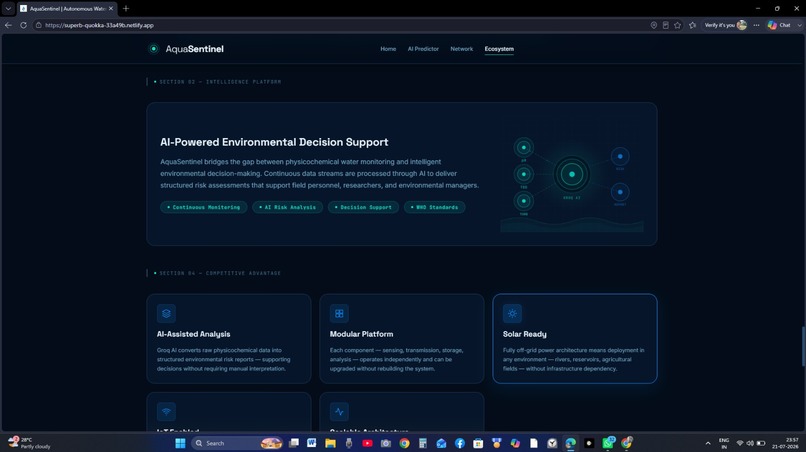Click the sun icon on Solar Ready card
The height and width of the screenshot is (452, 806).
point(512,313)
